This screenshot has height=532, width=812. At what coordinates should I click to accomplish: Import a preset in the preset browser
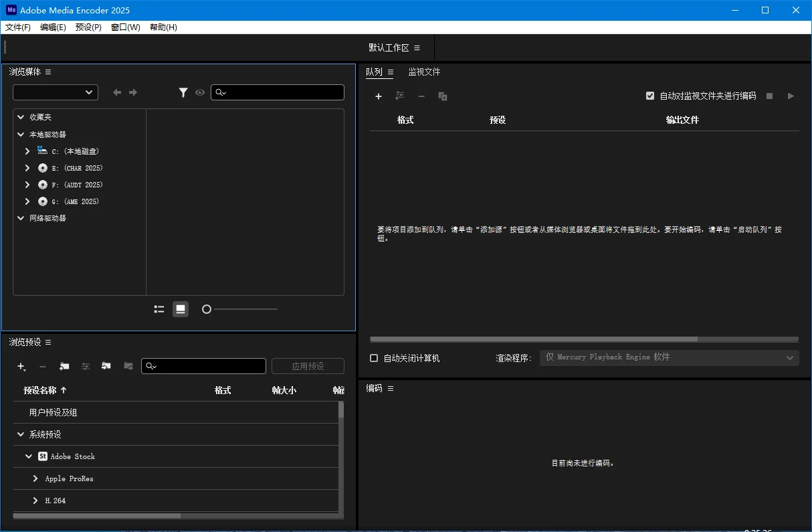[x=106, y=366]
